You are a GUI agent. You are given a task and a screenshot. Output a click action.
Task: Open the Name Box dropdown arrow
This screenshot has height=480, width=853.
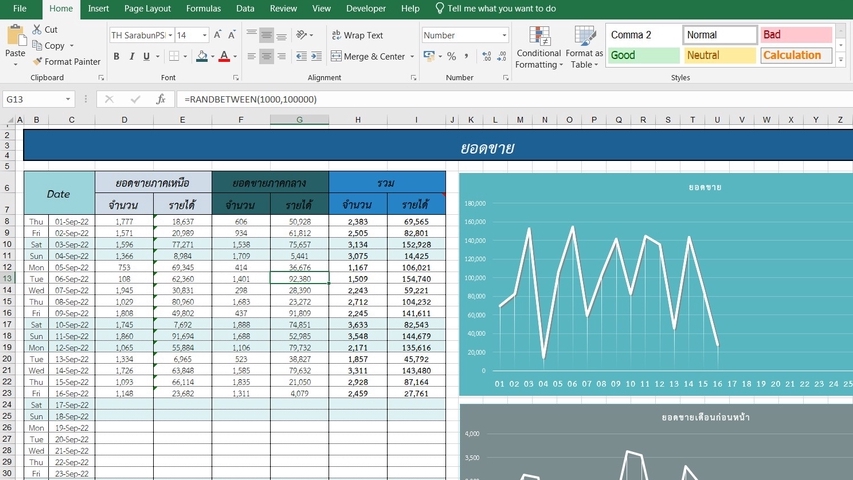point(68,99)
